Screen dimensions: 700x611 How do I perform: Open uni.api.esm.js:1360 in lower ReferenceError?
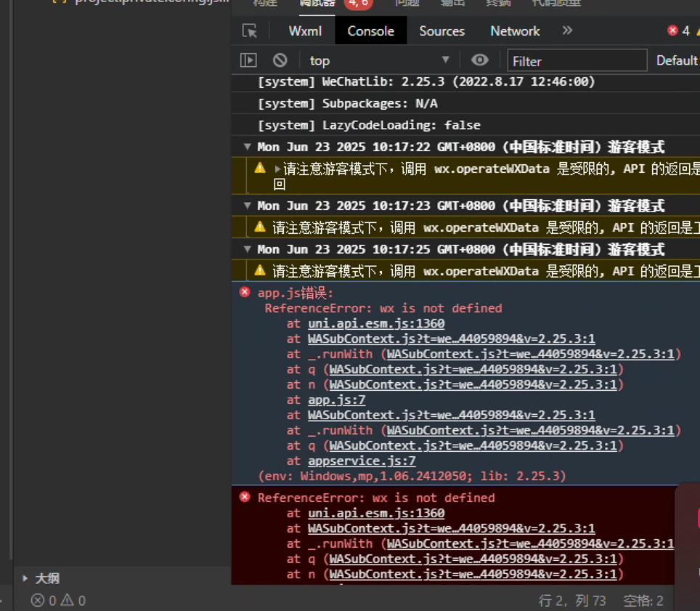pos(376,513)
